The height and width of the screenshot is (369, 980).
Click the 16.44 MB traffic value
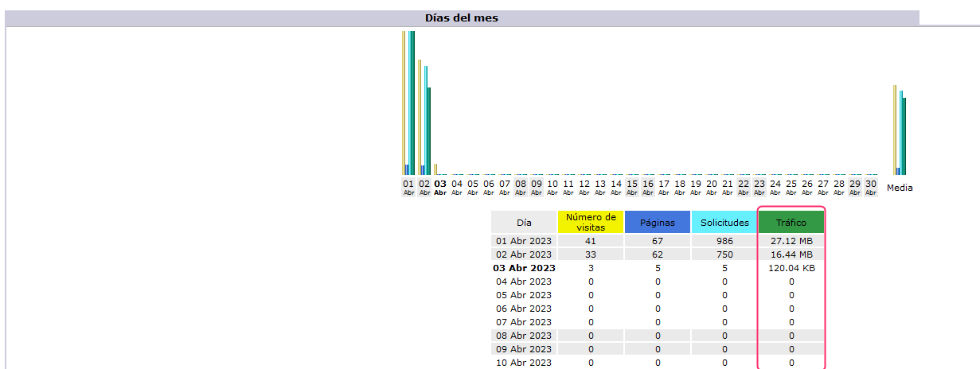click(x=791, y=254)
